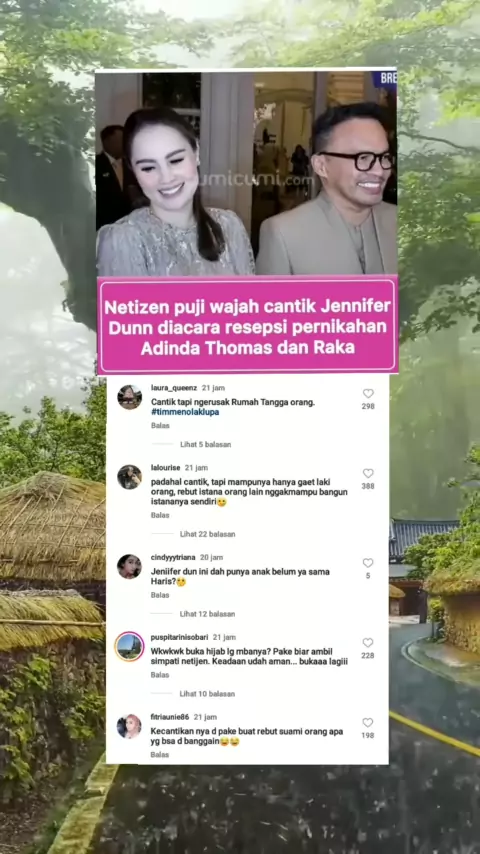Open the #timmenolaklupa hashtag
Screen dimensions: 480x854
185,412
